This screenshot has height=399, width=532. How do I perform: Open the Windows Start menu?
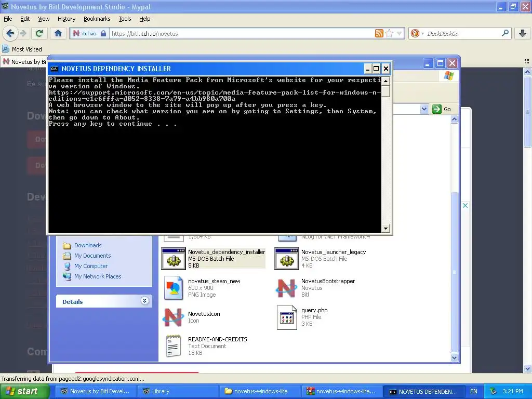pyautogui.click(x=24, y=391)
